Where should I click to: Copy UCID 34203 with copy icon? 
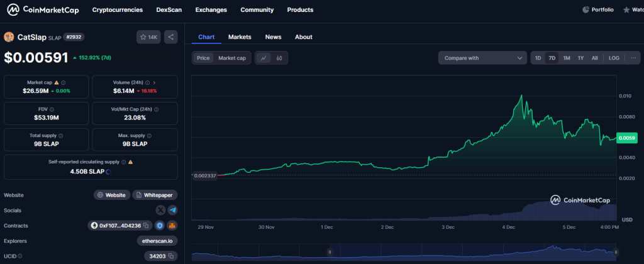pyautogui.click(x=170, y=256)
